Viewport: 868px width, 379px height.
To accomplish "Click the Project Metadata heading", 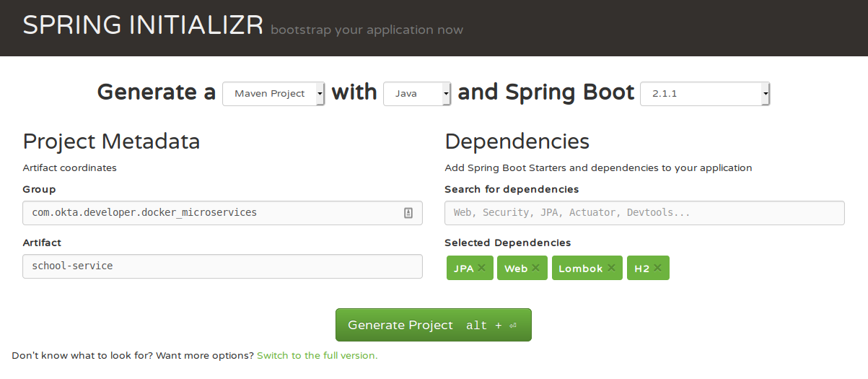I will (x=111, y=141).
